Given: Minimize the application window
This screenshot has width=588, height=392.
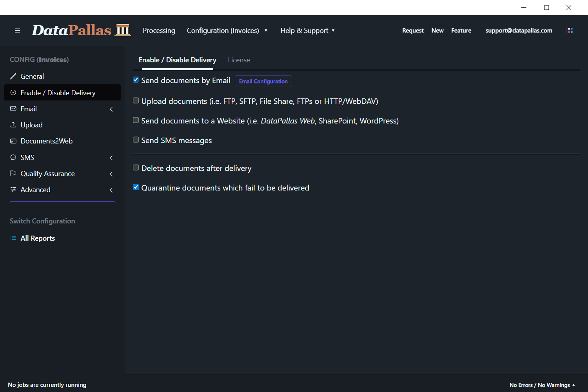Looking at the screenshot, I should tap(524, 7).
